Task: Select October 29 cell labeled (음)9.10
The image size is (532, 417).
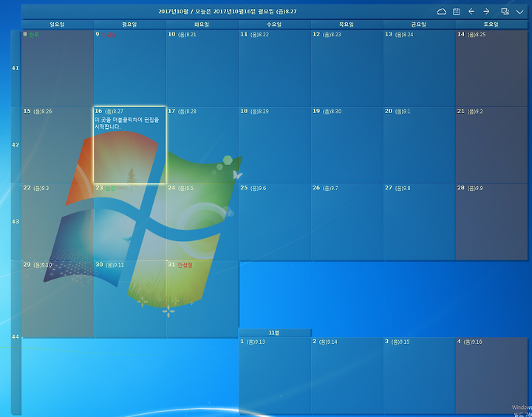Action: [58, 299]
